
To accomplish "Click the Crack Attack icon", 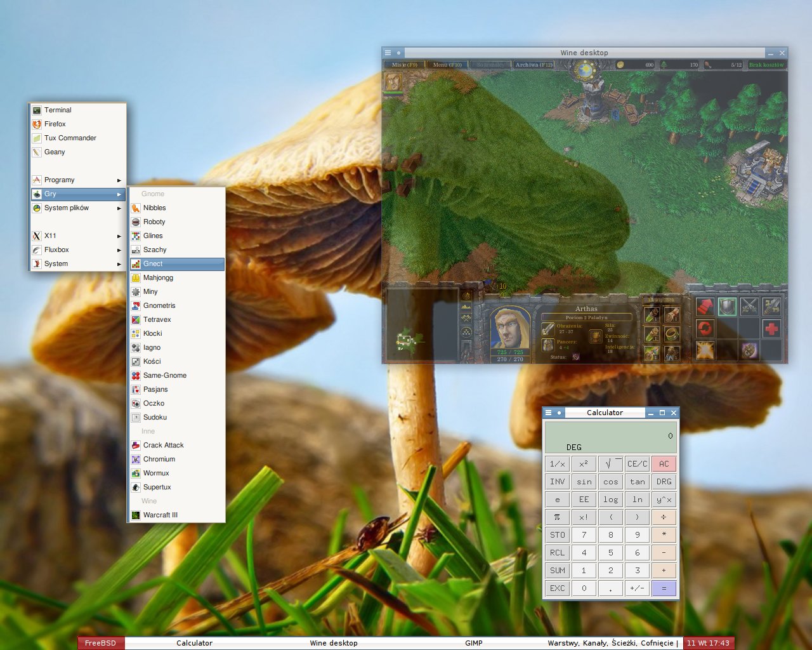I will pos(136,445).
